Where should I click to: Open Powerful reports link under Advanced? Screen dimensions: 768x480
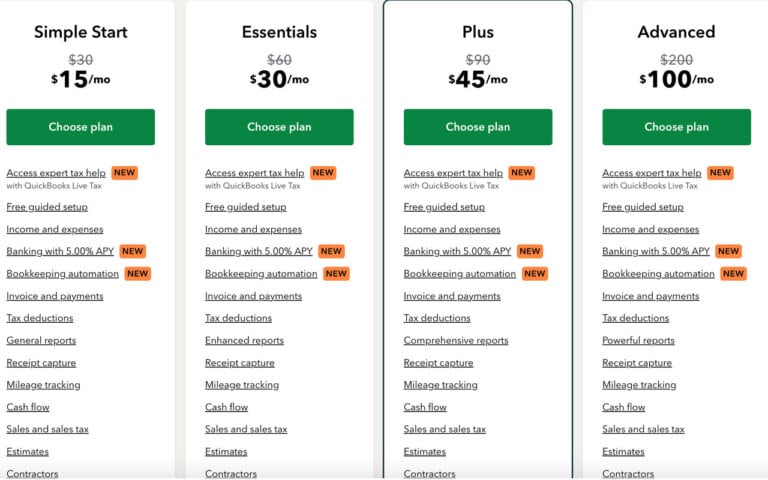coord(638,340)
